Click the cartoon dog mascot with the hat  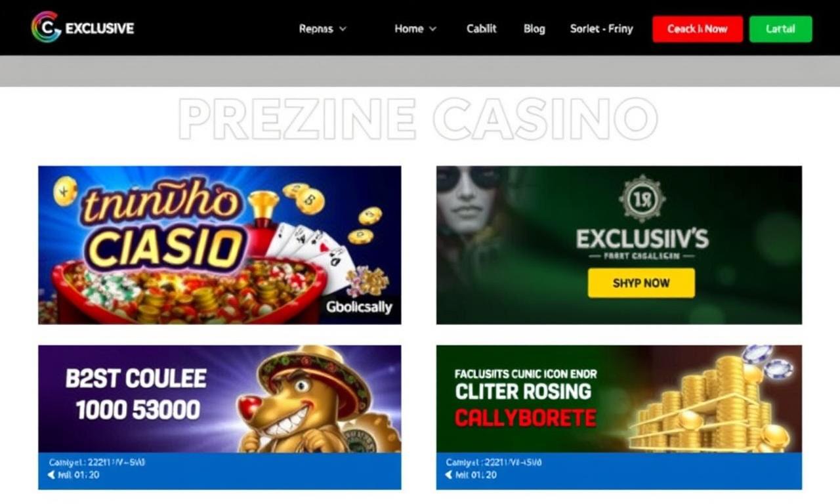[308, 399]
